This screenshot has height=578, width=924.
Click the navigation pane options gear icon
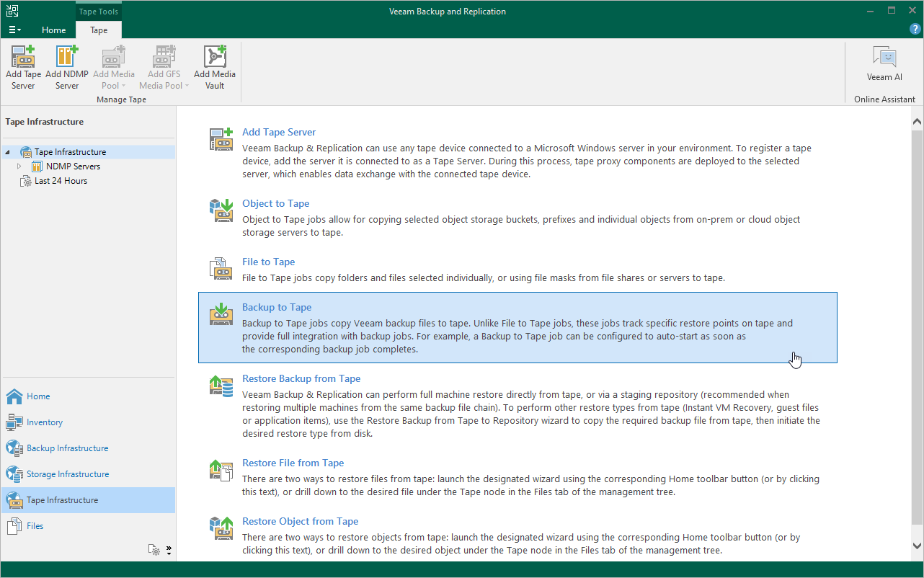(x=154, y=550)
